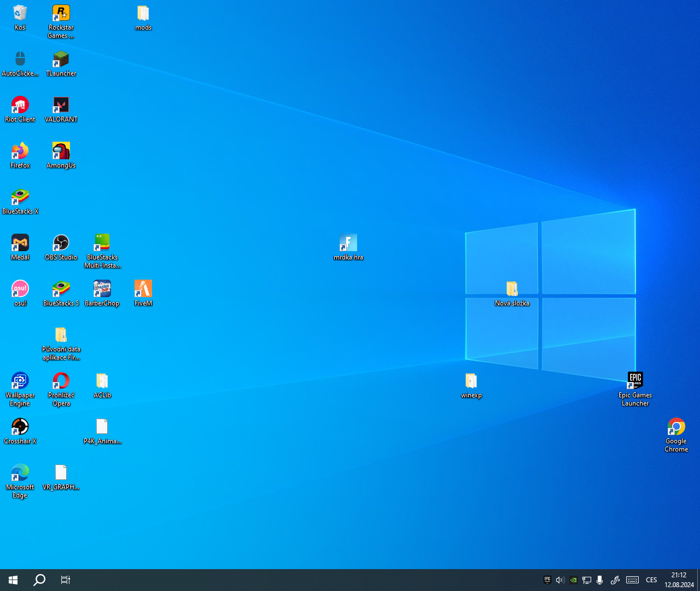700x591 pixels.
Task: Open Task View from taskbar
Action: click(x=65, y=580)
